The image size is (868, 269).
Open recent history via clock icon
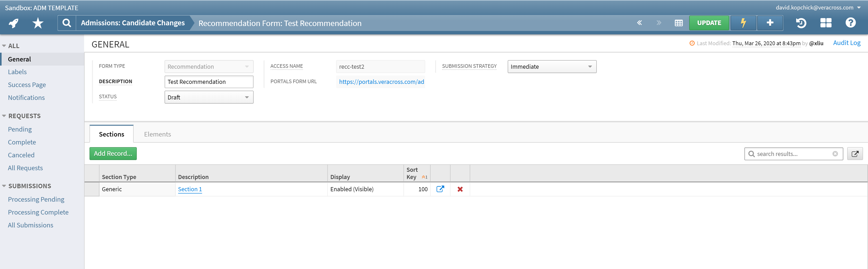click(x=801, y=23)
